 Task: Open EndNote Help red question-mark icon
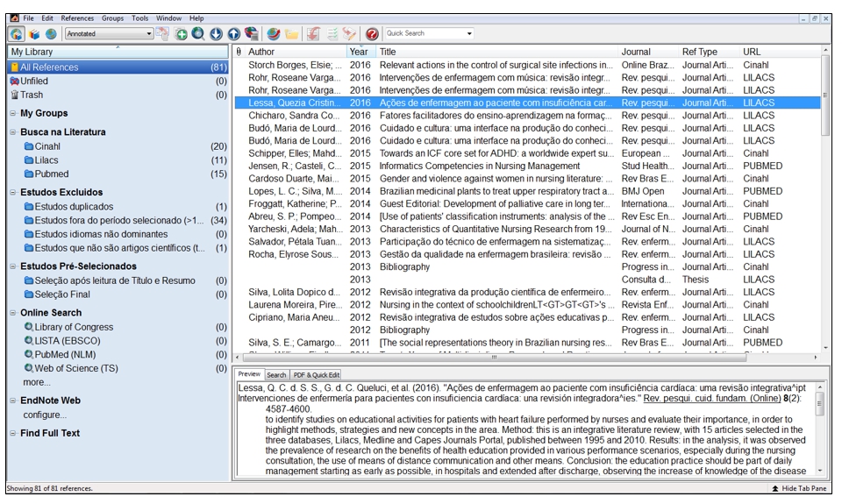click(x=372, y=34)
